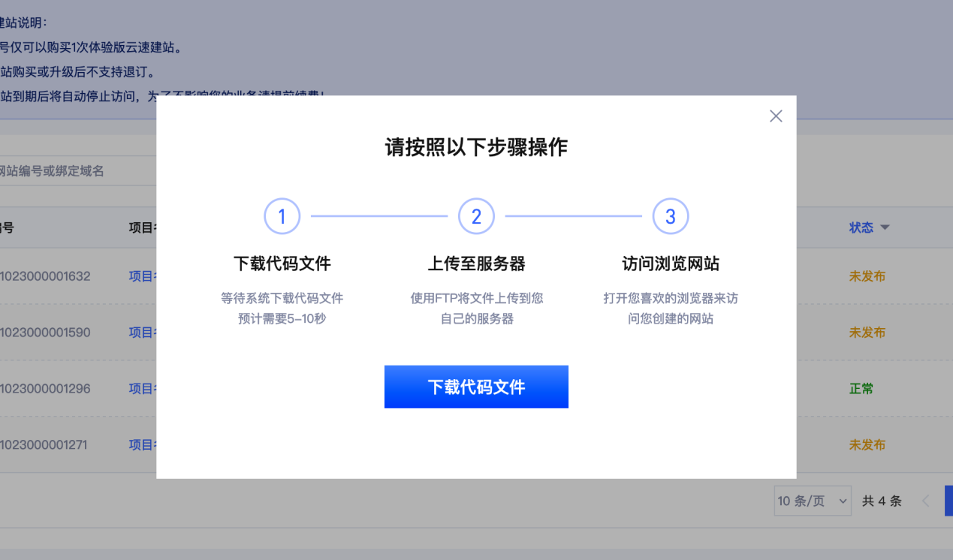This screenshot has height=560, width=953.
Task: Open project link in row 1023000001590
Action: tap(142, 333)
